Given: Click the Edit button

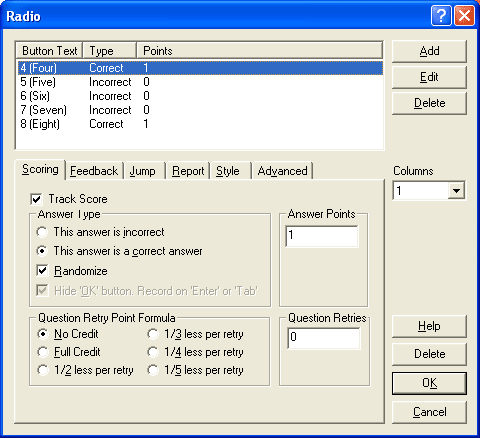Looking at the screenshot, I should tap(429, 77).
